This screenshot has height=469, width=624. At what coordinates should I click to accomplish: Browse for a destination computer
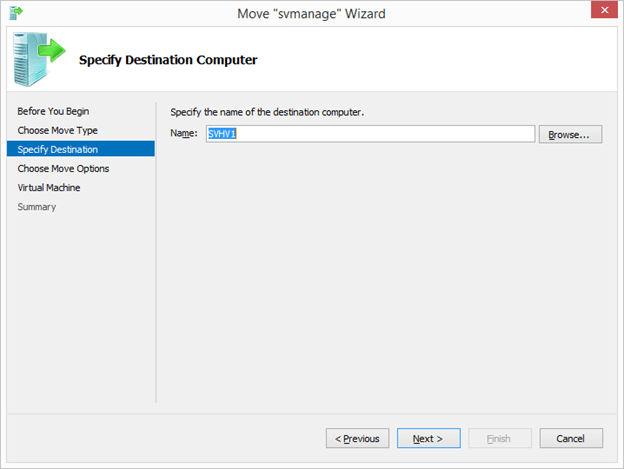pyautogui.click(x=570, y=134)
